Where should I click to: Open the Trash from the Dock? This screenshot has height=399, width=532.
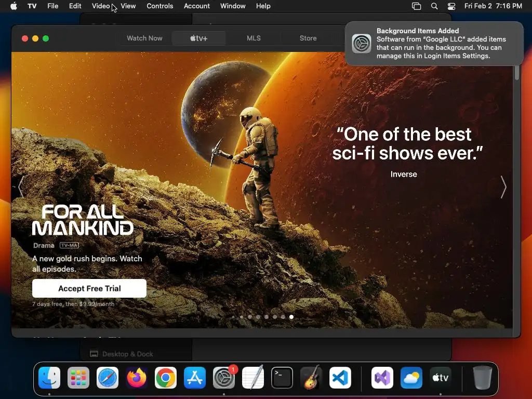pos(482,378)
